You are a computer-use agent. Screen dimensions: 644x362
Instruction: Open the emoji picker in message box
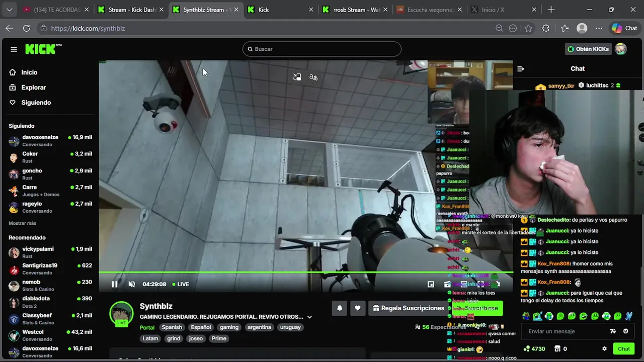click(625, 331)
